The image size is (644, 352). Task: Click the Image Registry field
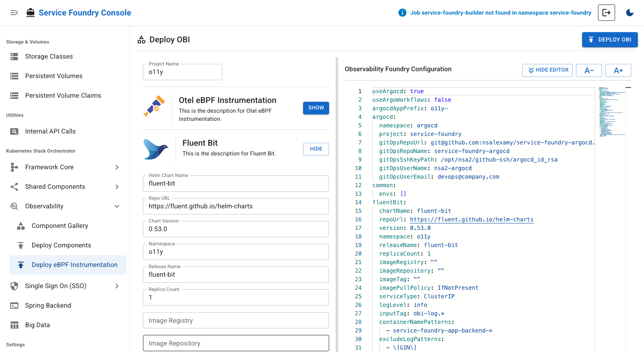pyautogui.click(x=236, y=320)
